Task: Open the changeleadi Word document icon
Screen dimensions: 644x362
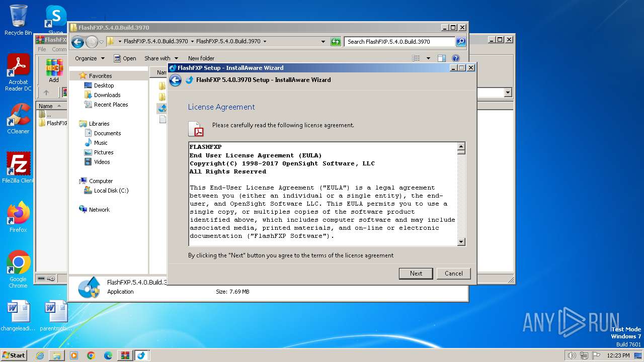Action: coord(18,316)
